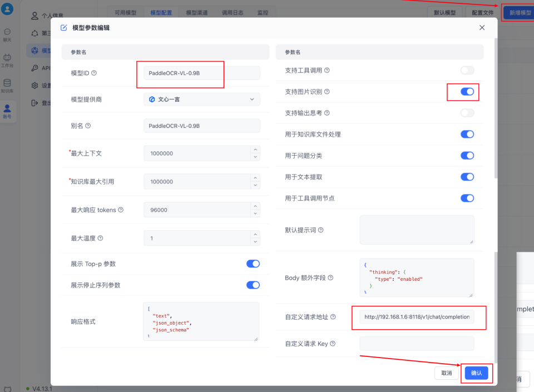534x392 pixels.
Task: Enable 支持工具调用 tool calling toggle
Action: (467, 71)
